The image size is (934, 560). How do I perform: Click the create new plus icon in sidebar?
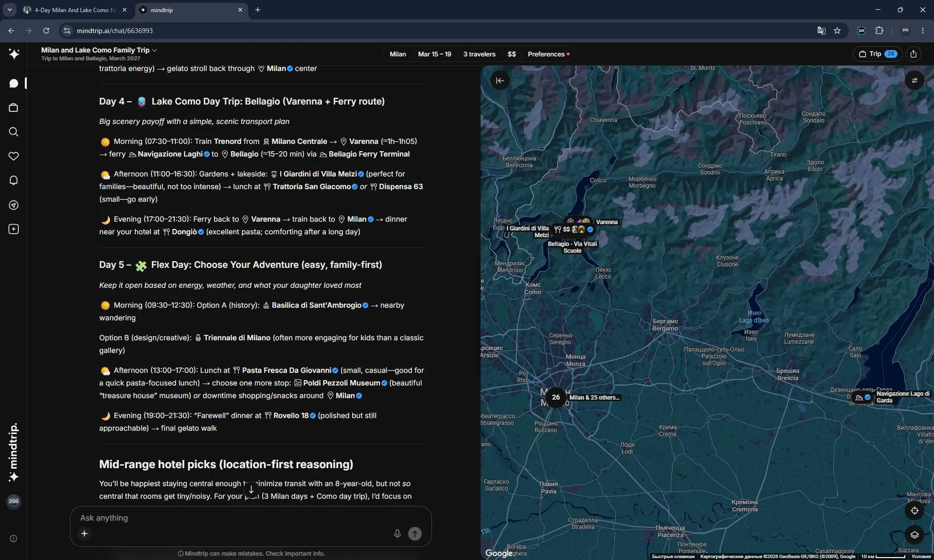click(x=14, y=229)
